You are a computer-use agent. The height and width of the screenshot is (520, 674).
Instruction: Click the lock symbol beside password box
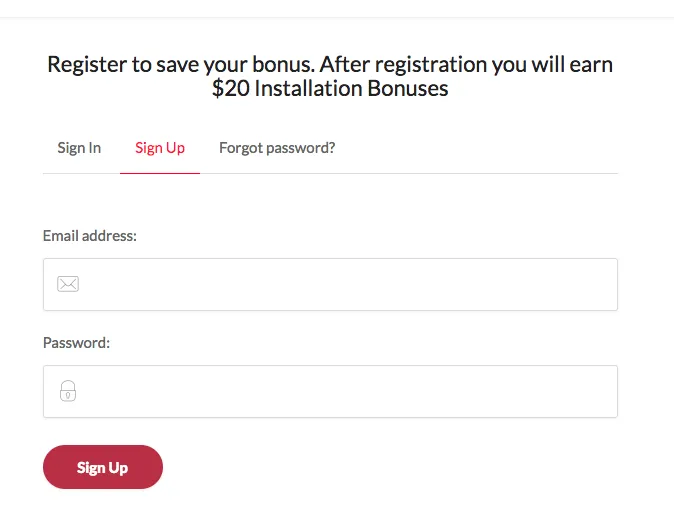coord(68,391)
